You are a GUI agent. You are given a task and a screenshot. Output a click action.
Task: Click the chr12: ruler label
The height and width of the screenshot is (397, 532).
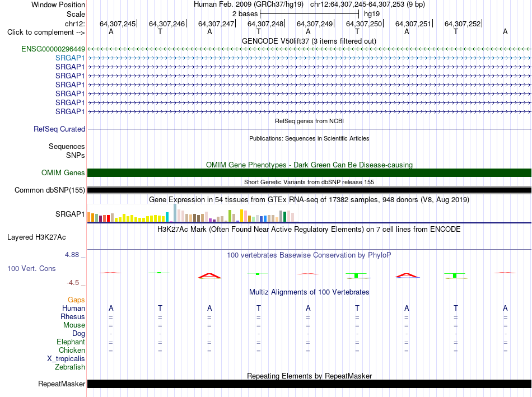tap(75, 24)
